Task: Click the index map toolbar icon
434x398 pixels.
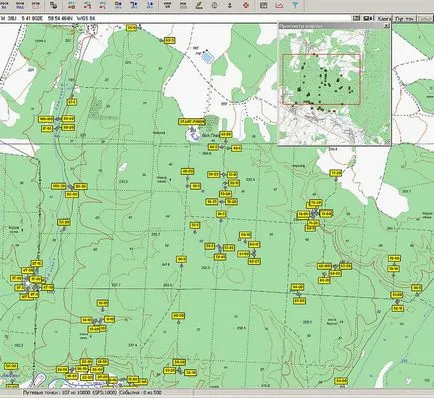Action: coord(183,5)
